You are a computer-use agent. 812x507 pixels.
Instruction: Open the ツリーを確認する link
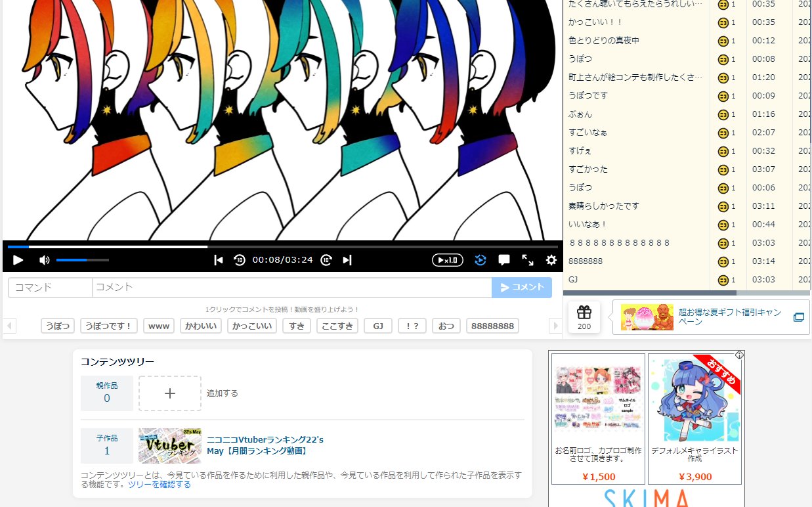coord(160,485)
